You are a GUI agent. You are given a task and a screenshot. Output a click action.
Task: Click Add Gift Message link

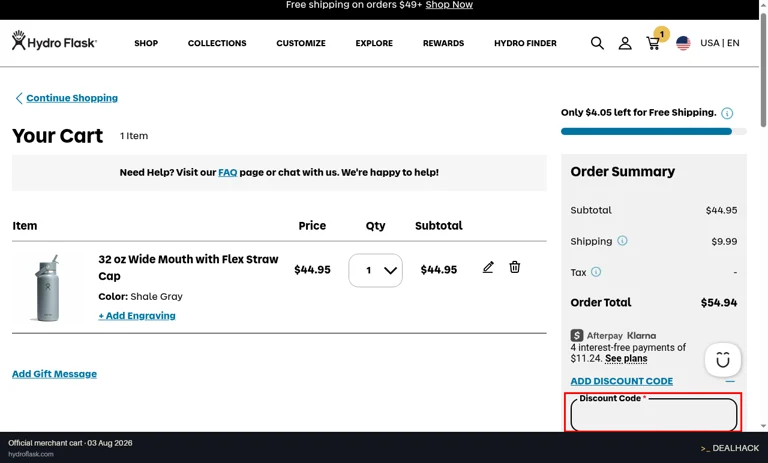(54, 374)
